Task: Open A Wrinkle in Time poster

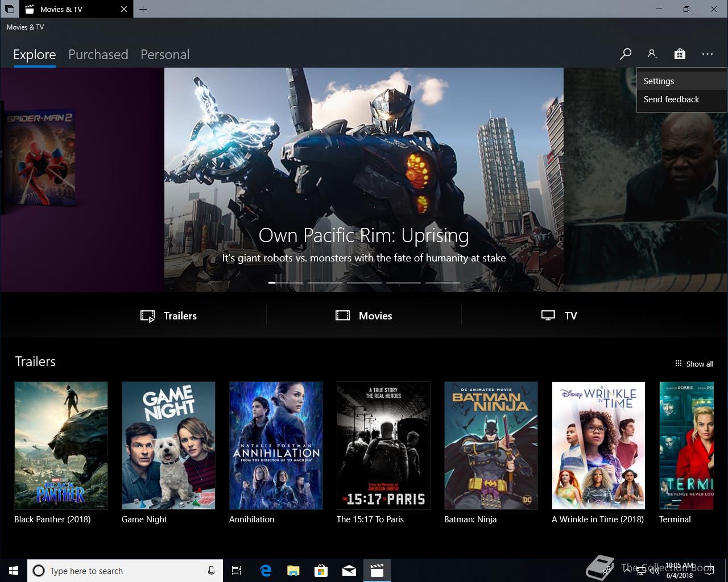Action: 598,446
